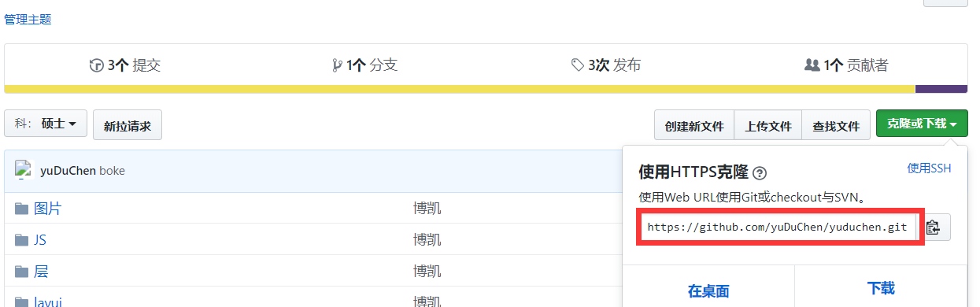Open the yuDuChen author link
This screenshot has height=307, width=980.
(68, 171)
